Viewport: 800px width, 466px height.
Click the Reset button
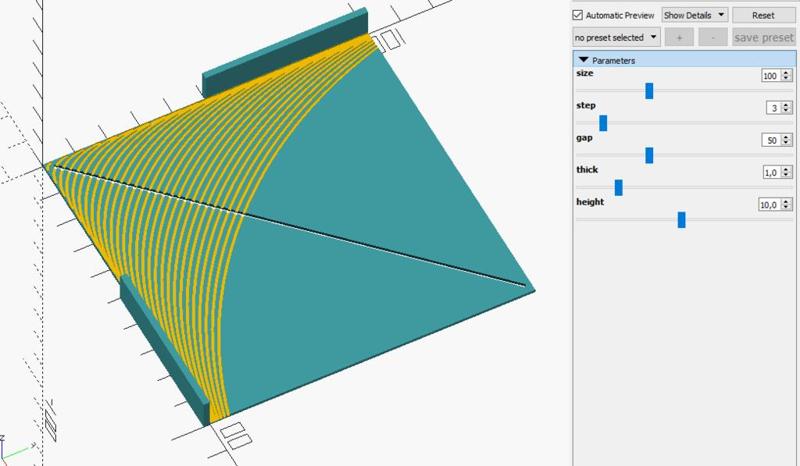(763, 15)
